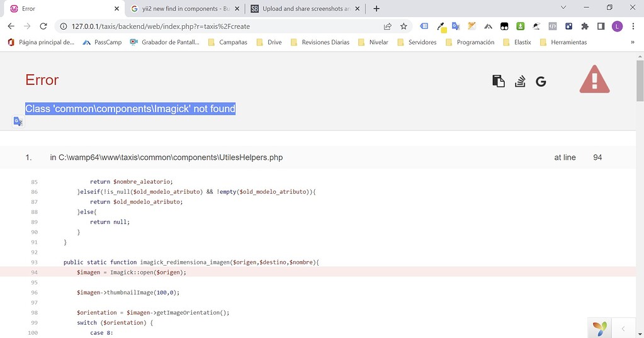Open the Programación bookmark folder

[x=470, y=42]
